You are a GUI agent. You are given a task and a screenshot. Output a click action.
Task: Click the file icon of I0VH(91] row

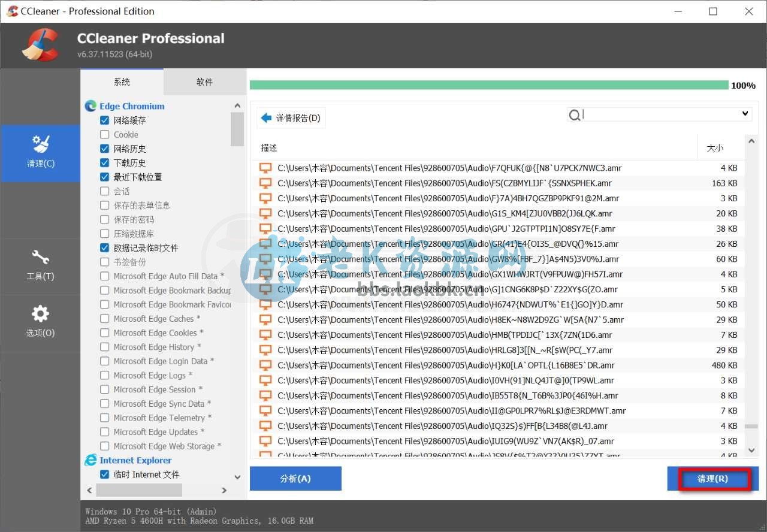(265, 380)
